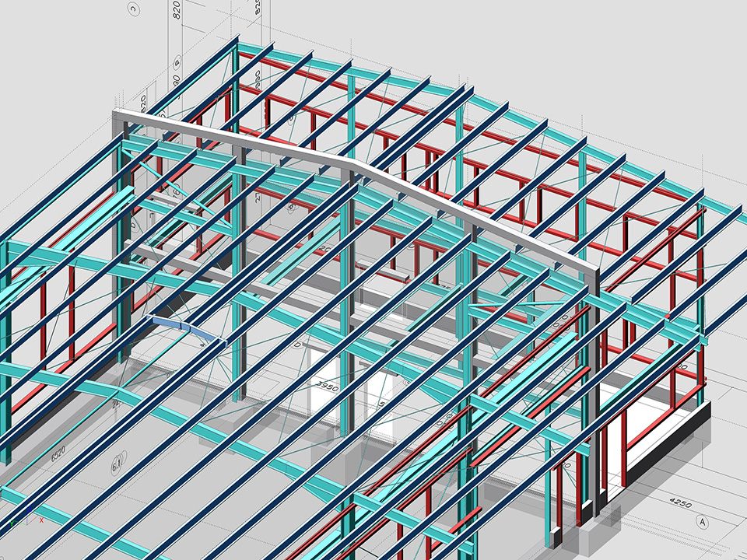This screenshot has width=747, height=560.
Task: Select the 6.1 grid axis bubble
Action: click(117, 465)
